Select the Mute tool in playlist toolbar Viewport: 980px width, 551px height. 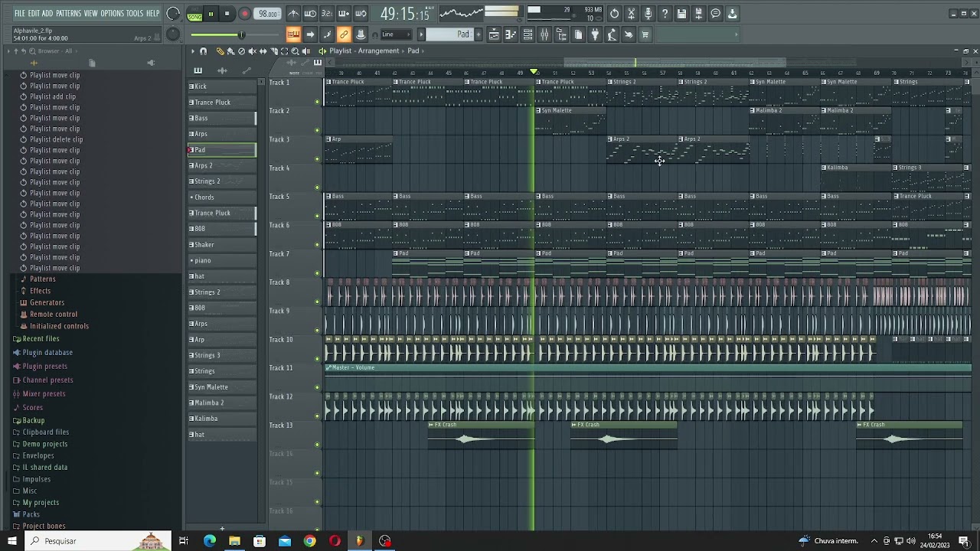pyautogui.click(x=253, y=51)
